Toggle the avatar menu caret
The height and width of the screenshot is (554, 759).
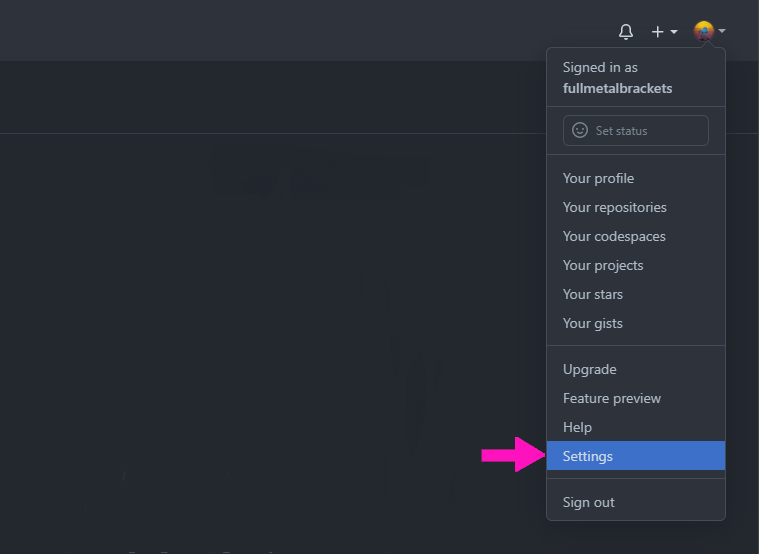coord(722,31)
